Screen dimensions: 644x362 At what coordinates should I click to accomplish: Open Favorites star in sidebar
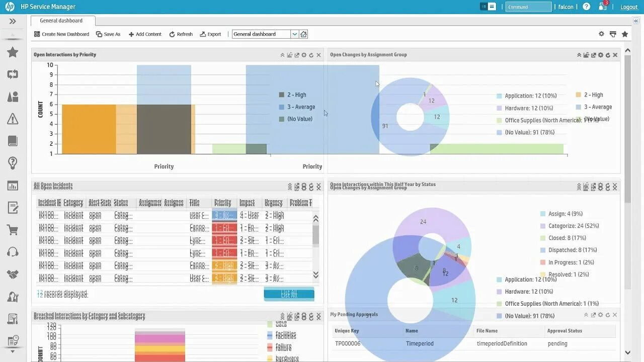13,52
